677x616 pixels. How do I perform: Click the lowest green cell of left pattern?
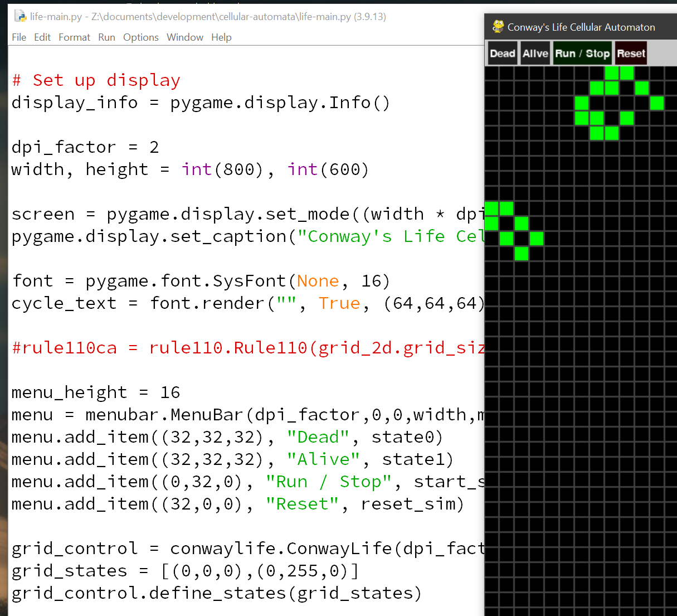pos(522,254)
